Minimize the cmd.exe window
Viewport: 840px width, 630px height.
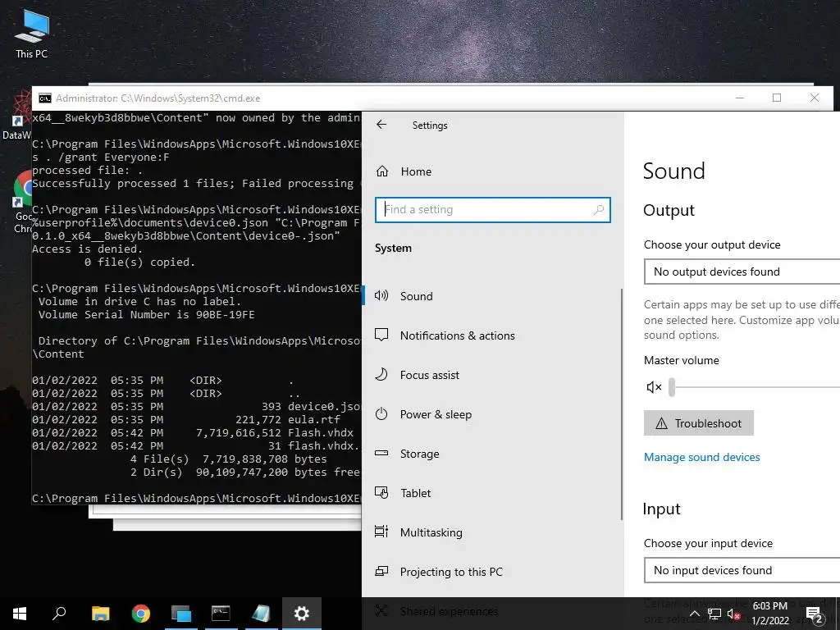[x=740, y=98]
